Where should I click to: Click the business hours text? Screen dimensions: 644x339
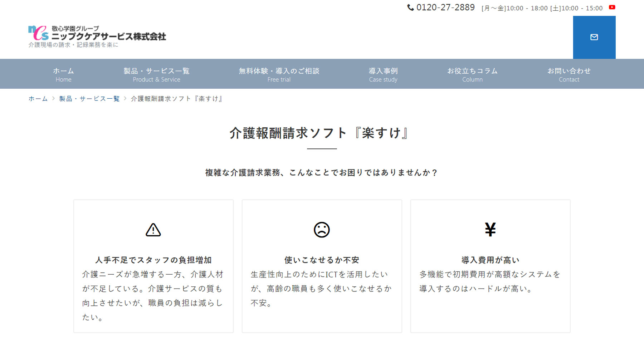[542, 8]
